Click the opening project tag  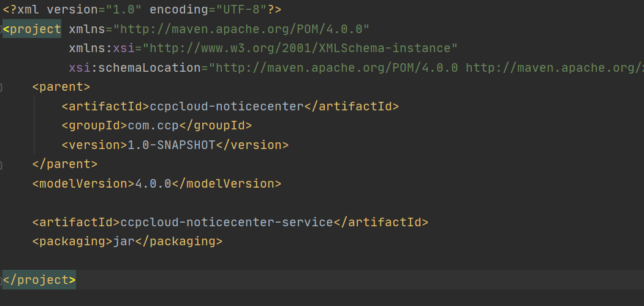coord(32,29)
